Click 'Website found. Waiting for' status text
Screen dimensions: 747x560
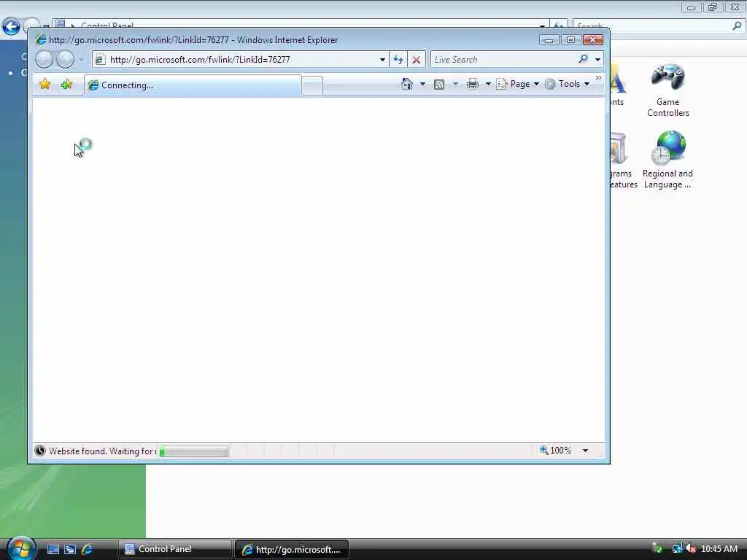pos(101,451)
